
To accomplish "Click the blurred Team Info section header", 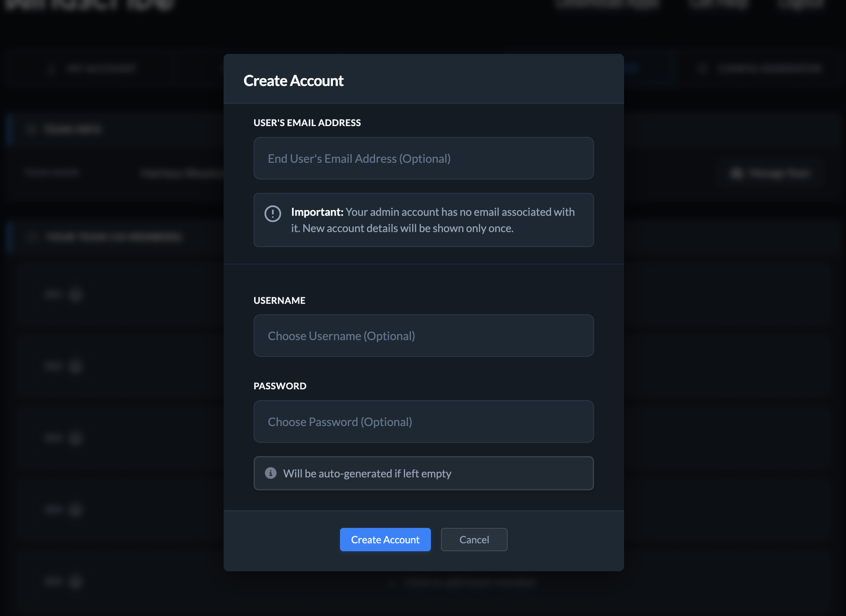I will pos(73,129).
